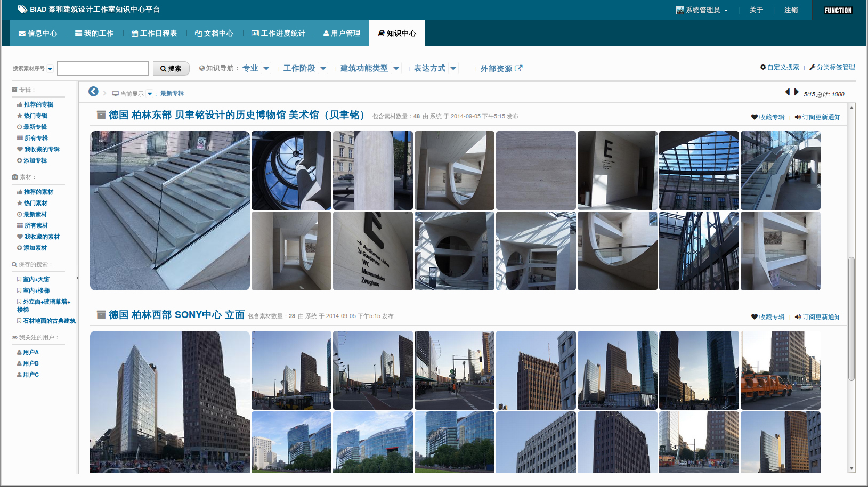Image resolution: width=868 pixels, height=487 pixels.
Task: Open 推荐的专辑 in sidebar
Action: (35, 104)
